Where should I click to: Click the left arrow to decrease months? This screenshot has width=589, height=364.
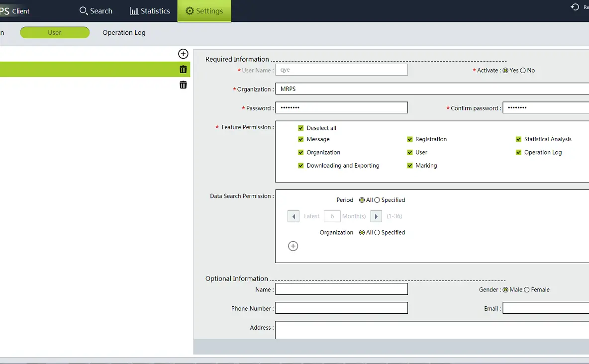pos(293,216)
